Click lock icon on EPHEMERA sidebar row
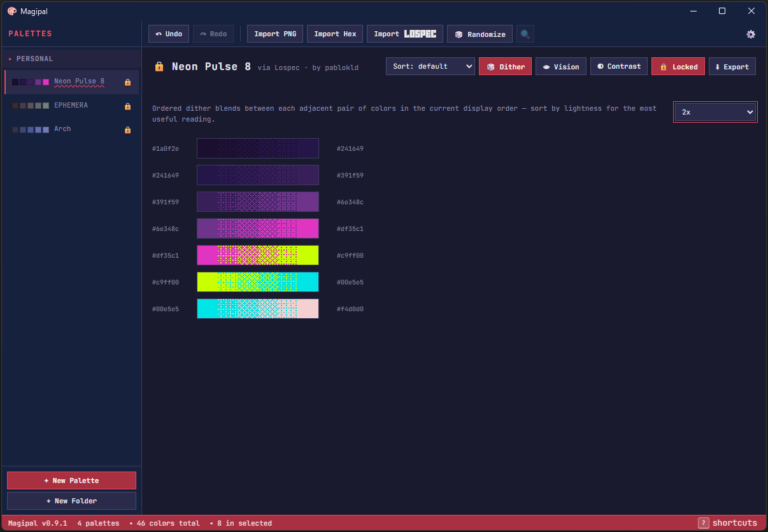Viewport: 768px width, 532px height. [x=127, y=106]
